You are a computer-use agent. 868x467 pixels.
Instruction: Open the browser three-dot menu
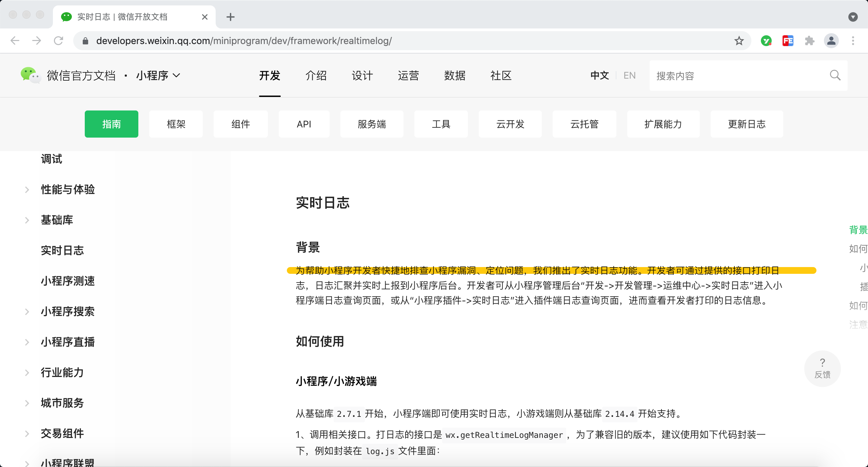tap(853, 41)
